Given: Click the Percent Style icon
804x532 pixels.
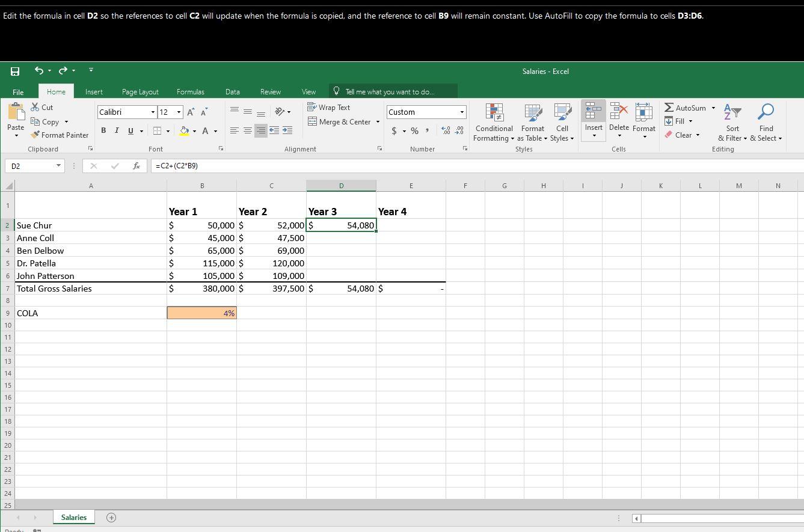Looking at the screenshot, I should (414, 130).
